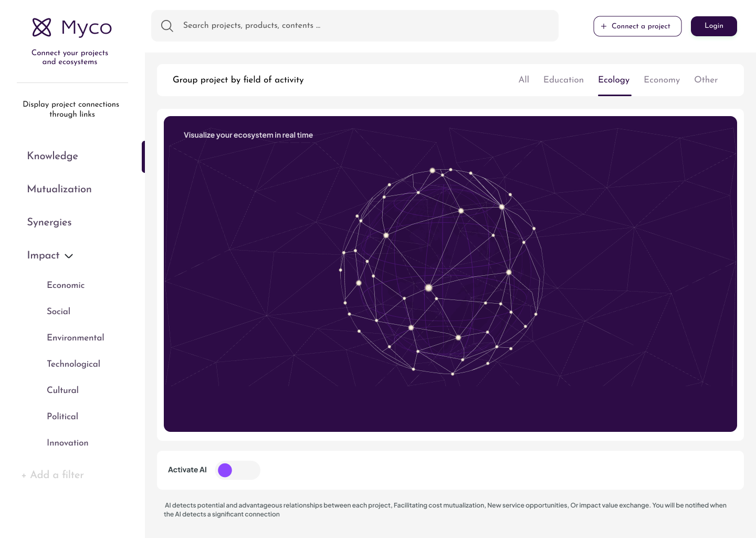756x538 pixels.
Task: Toggle the Activate AI switch
Action: coord(238,470)
